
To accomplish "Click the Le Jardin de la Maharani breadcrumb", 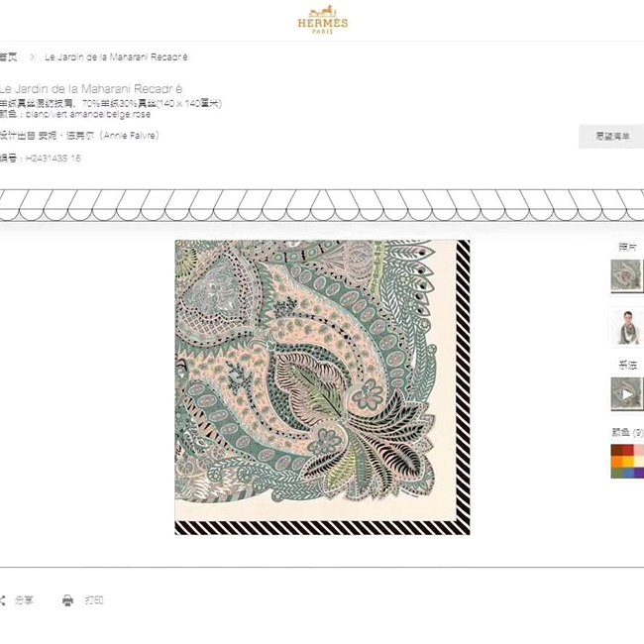I will click(x=116, y=57).
